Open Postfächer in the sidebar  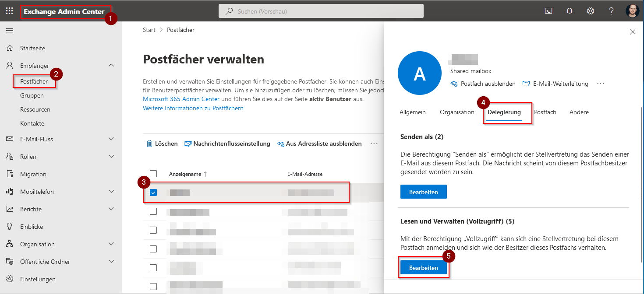pyautogui.click(x=34, y=82)
